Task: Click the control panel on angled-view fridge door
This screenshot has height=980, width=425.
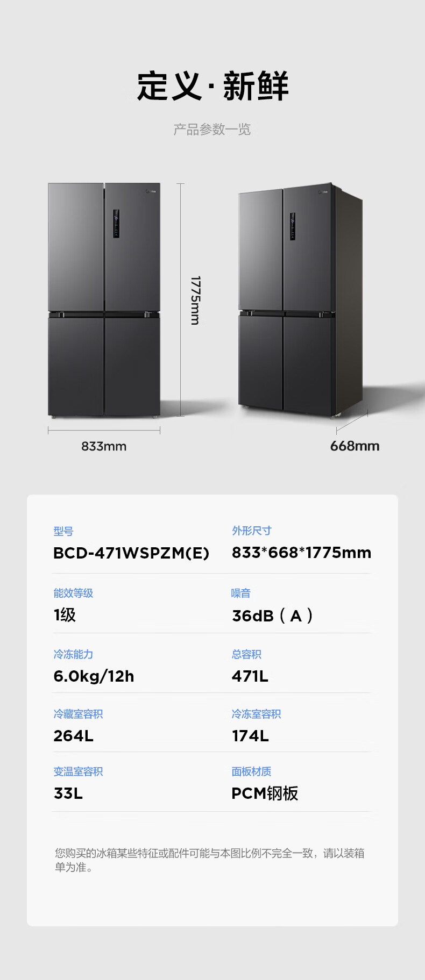Action: 293,226
